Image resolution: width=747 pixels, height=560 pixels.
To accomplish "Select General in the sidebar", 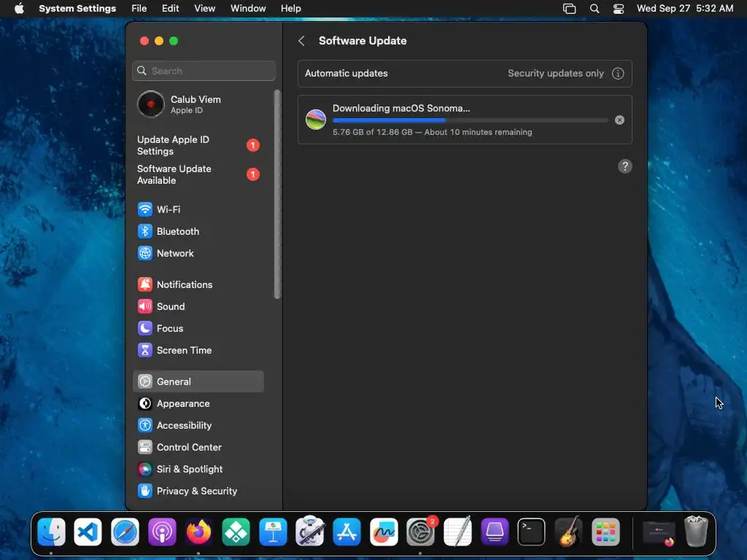I will pos(198,382).
